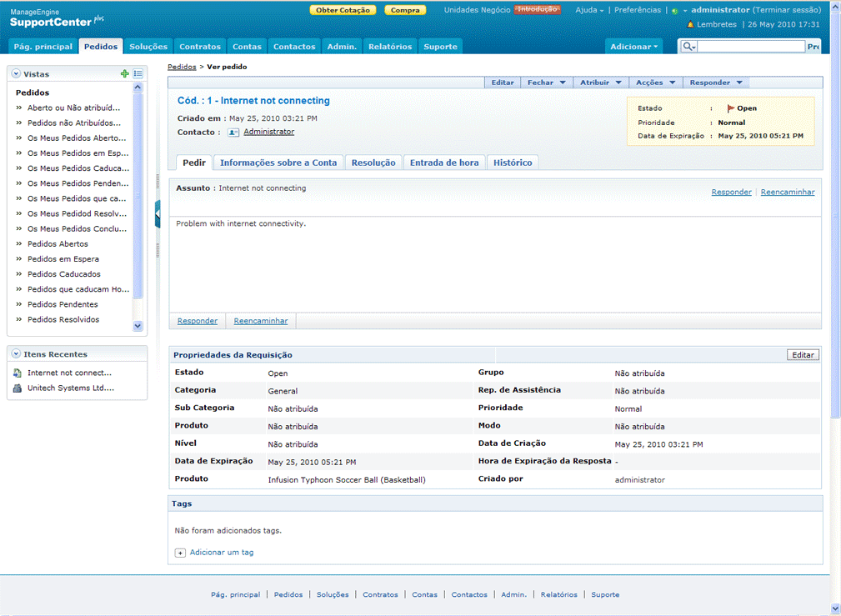Select the Pedidos Pendentes view
Viewport: 841px width, 616px height.
pos(63,304)
